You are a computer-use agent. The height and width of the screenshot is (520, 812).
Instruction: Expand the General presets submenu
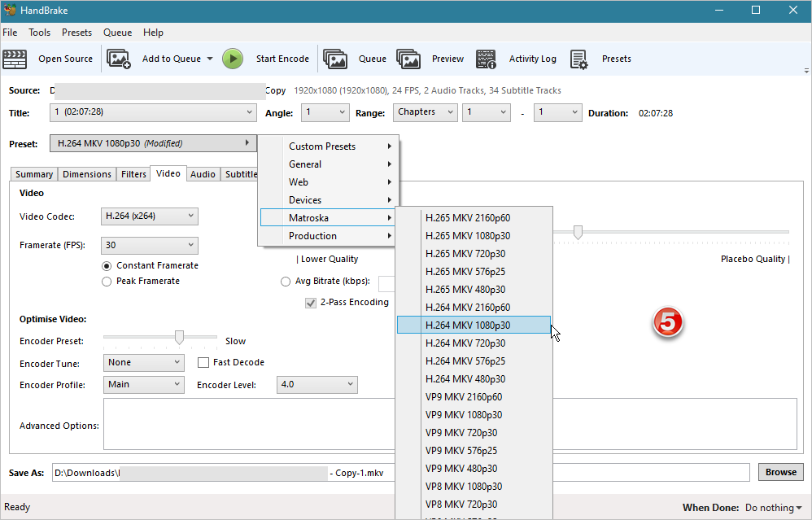click(329, 164)
